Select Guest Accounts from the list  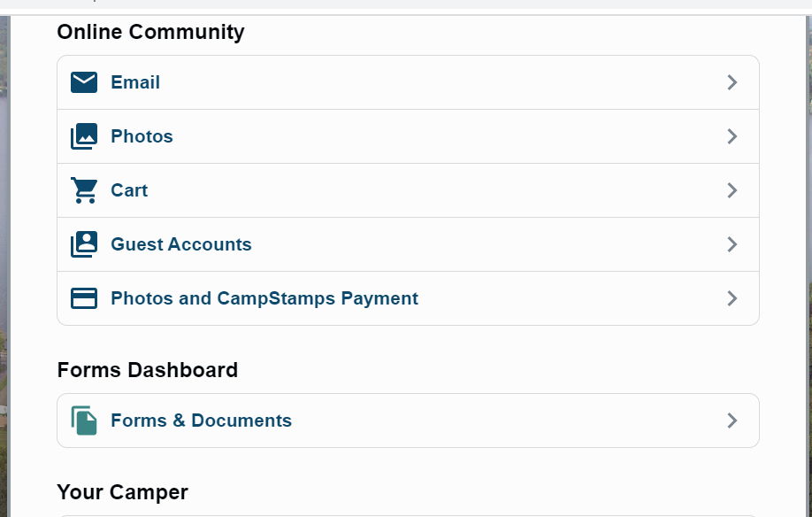pos(181,244)
